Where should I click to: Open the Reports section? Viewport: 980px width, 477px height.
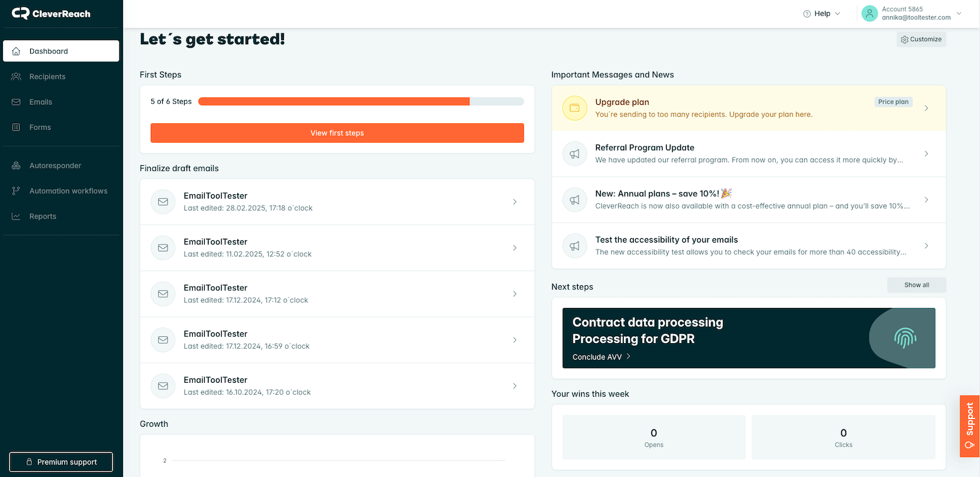tap(43, 216)
